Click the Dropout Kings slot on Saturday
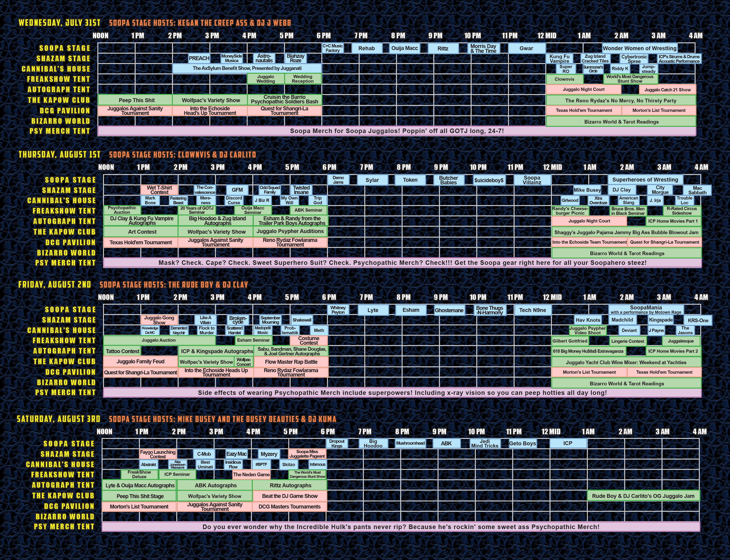The image size is (730, 560). coord(337,443)
